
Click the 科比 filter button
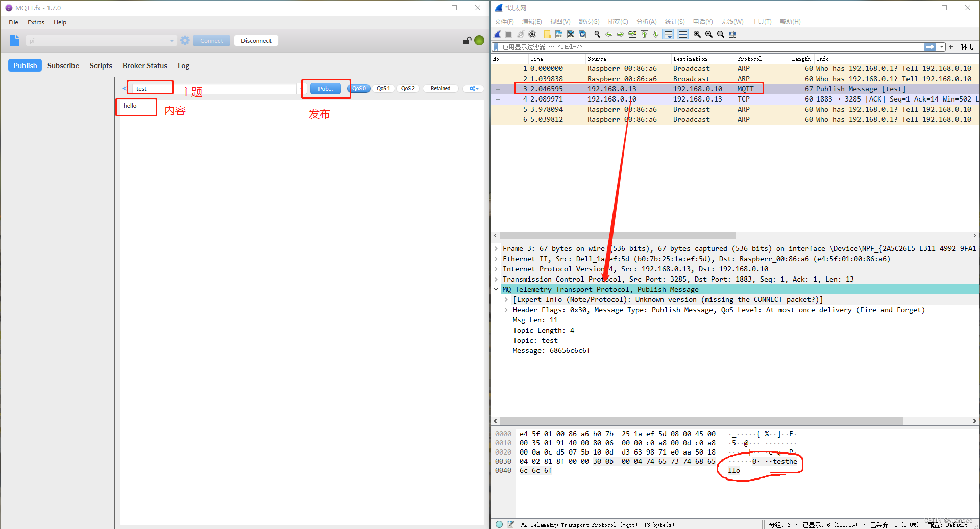(x=967, y=47)
